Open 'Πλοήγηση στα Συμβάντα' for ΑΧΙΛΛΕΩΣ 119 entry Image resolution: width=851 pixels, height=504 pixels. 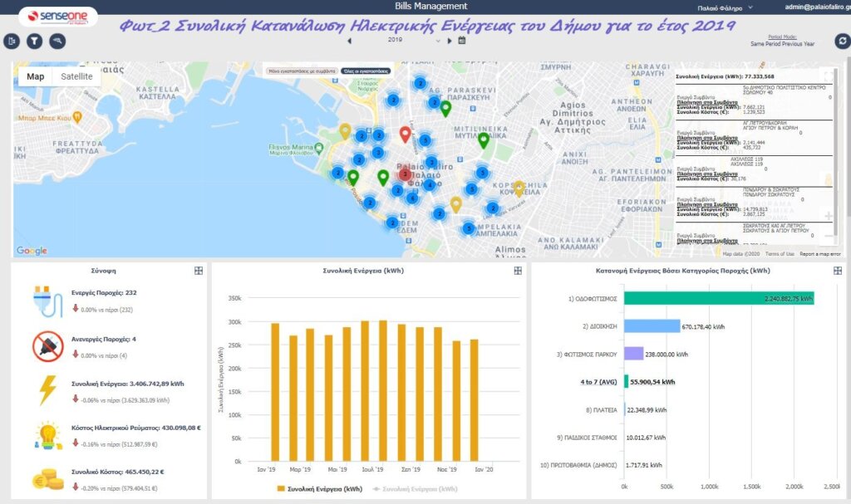707,174
